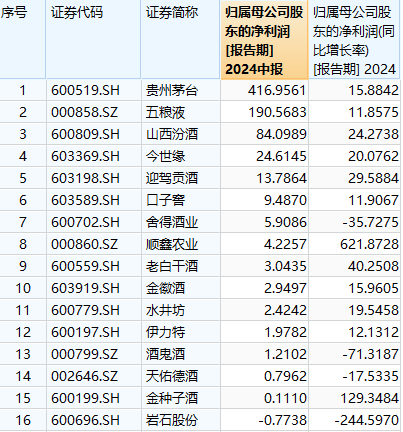Select stock code 000858.SZ

pos(85,112)
